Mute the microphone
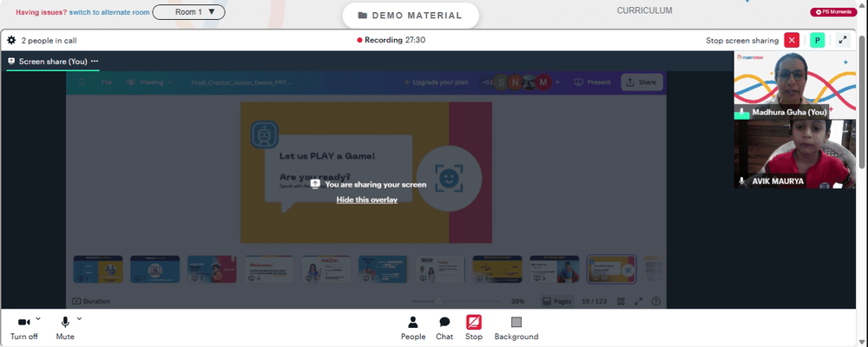The width and height of the screenshot is (868, 347). (x=65, y=328)
